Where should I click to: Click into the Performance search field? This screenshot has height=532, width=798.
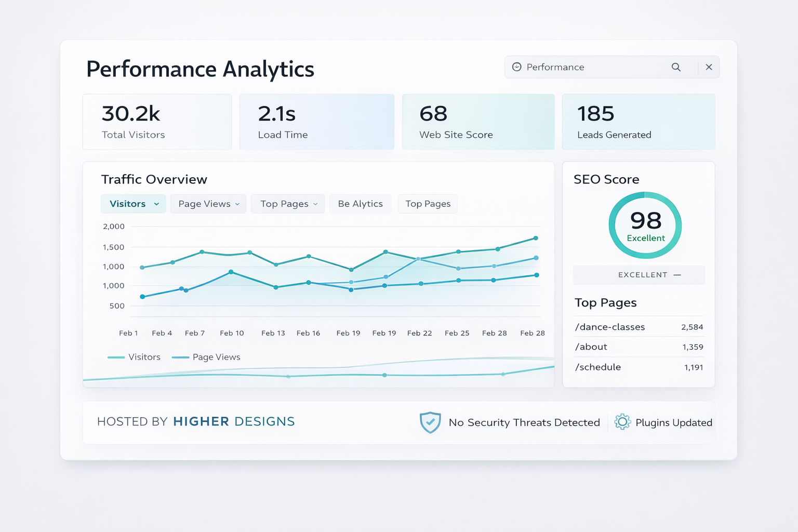592,67
